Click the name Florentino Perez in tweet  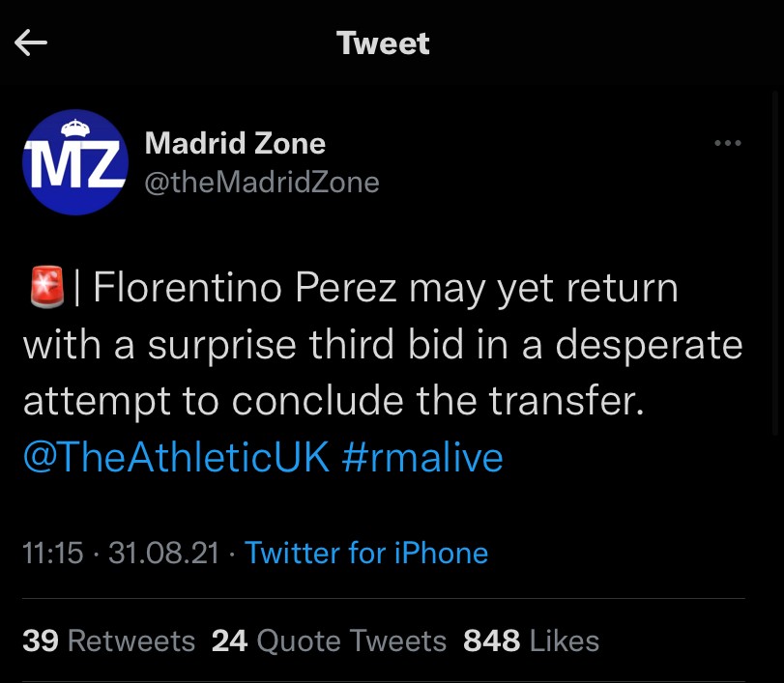247,289
